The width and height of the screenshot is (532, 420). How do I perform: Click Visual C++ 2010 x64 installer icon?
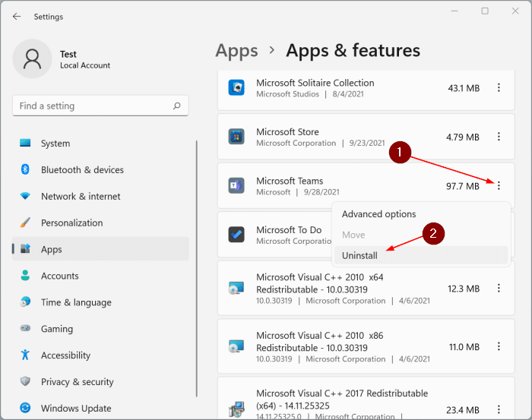click(236, 288)
